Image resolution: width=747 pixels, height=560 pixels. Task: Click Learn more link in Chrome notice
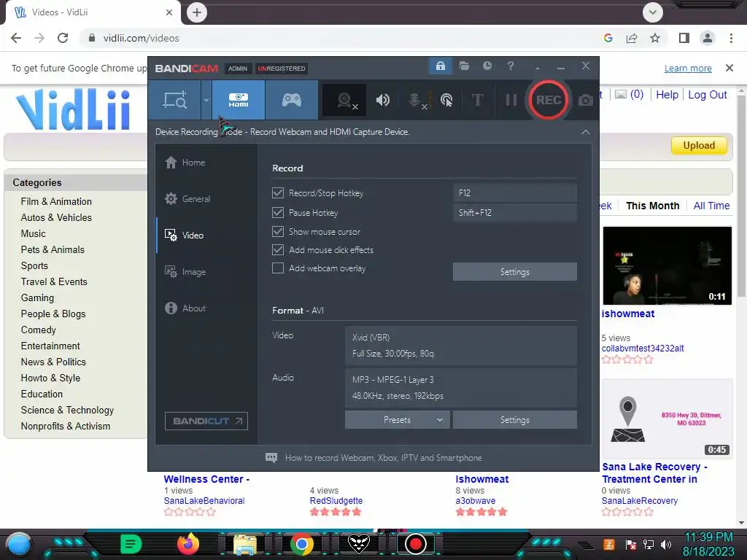click(688, 68)
